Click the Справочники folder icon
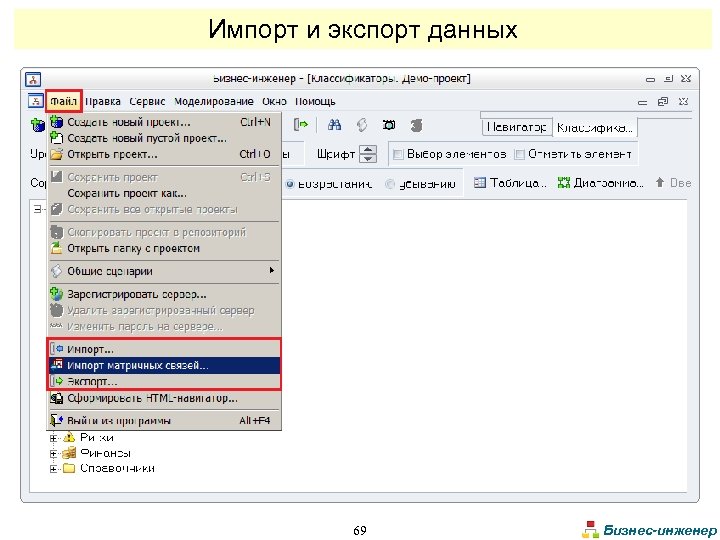This screenshot has height=540, width=720. click(69, 468)
